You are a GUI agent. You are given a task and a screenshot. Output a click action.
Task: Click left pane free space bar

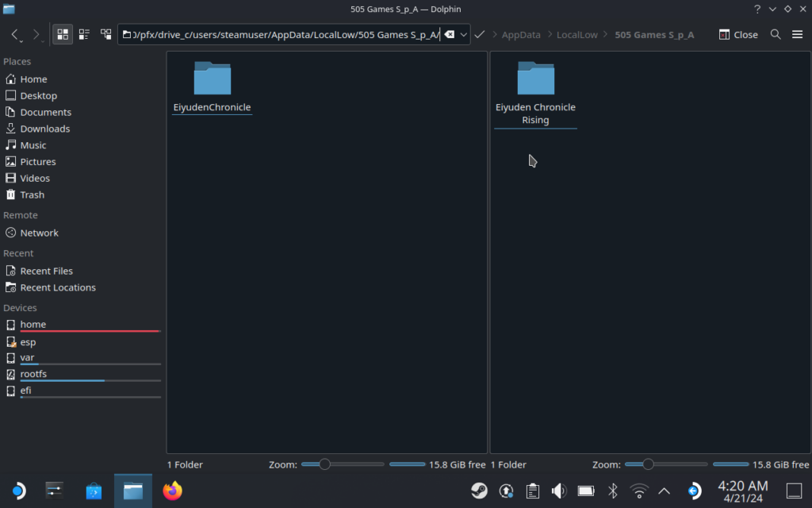pyautogui.click(x=407, y=464)
